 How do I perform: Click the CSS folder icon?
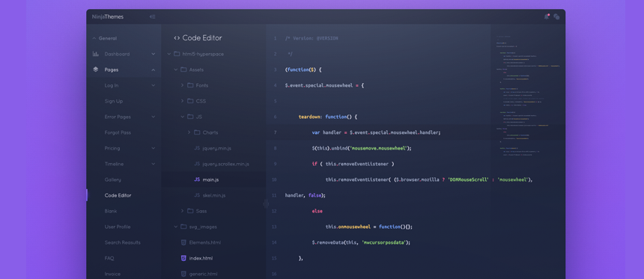pyautogui.click(x=190, y=101)
